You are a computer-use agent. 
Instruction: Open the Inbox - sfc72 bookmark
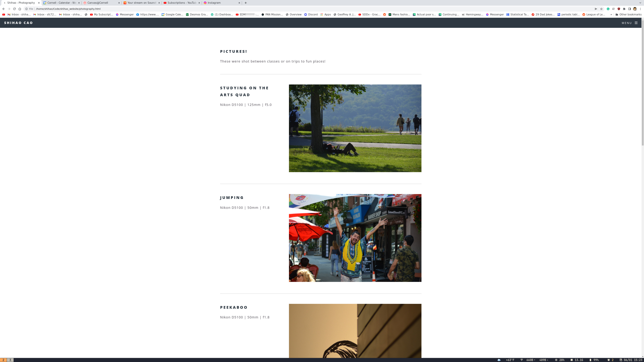[x=45, y=14]
